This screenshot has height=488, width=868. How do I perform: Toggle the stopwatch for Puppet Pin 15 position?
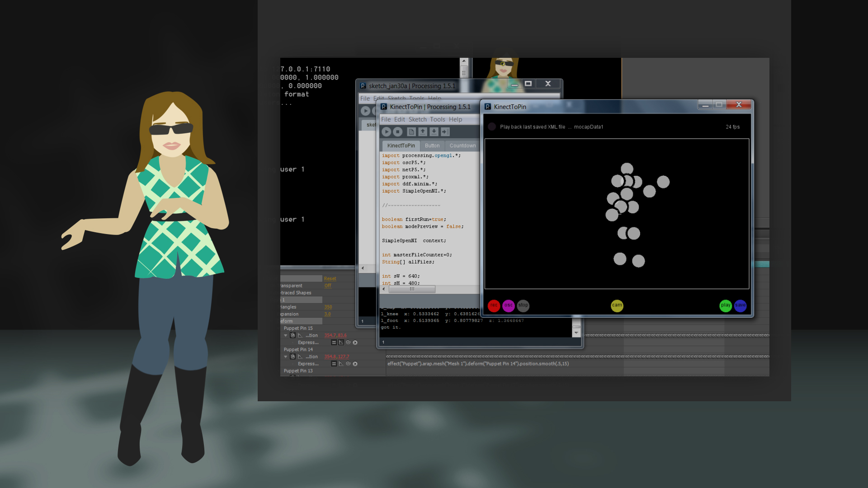293,335
